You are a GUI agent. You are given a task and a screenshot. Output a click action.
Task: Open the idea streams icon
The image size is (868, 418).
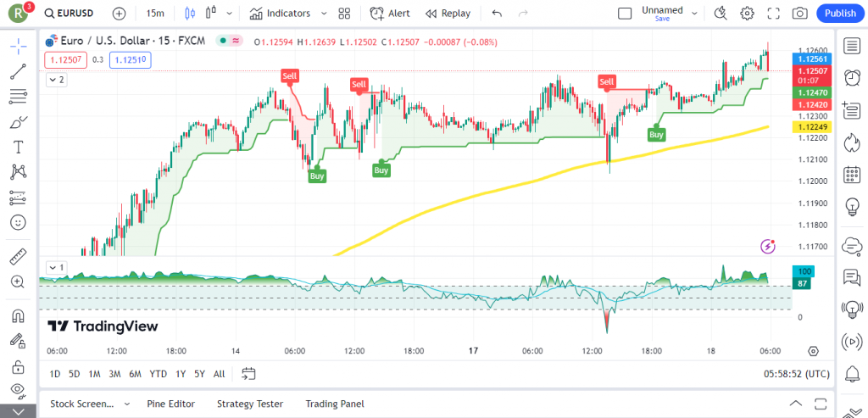click(x=851, y=309)
